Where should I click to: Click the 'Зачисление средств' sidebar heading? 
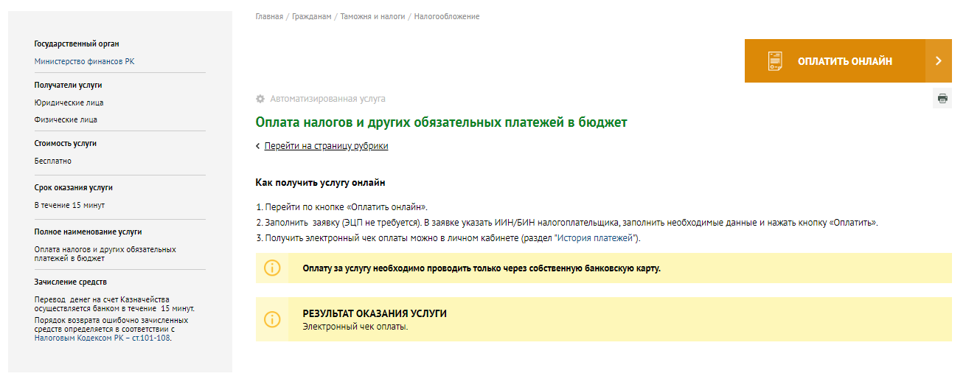coord(71,282)
